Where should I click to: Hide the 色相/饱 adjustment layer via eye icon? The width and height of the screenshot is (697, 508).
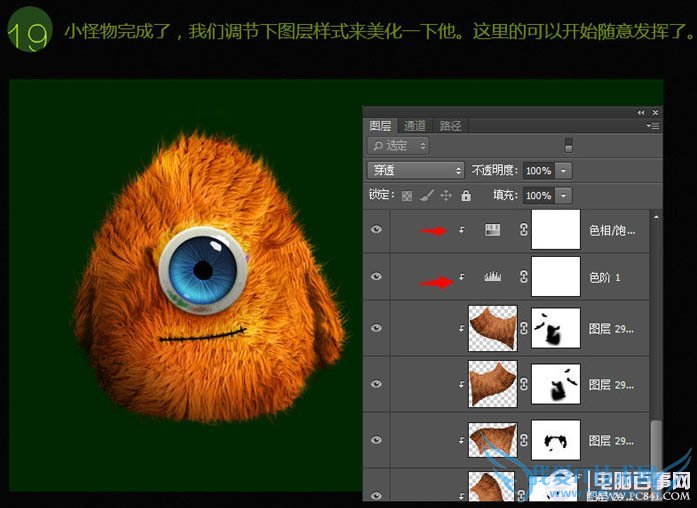tap(377, 229)
